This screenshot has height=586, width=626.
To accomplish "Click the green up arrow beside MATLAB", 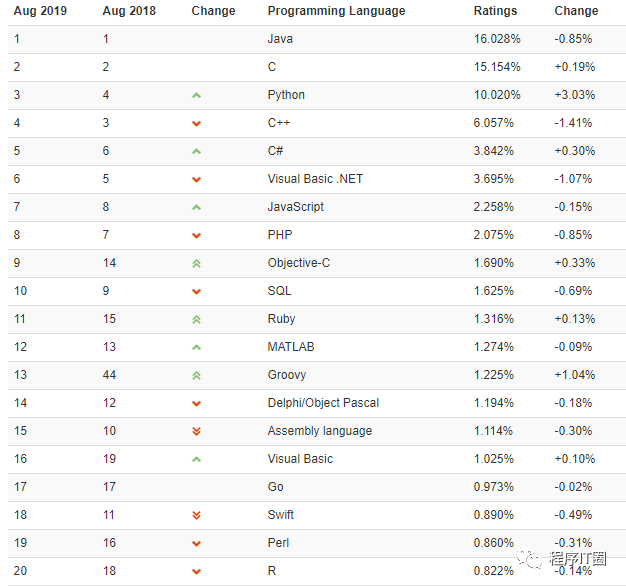I will [196, 347].
